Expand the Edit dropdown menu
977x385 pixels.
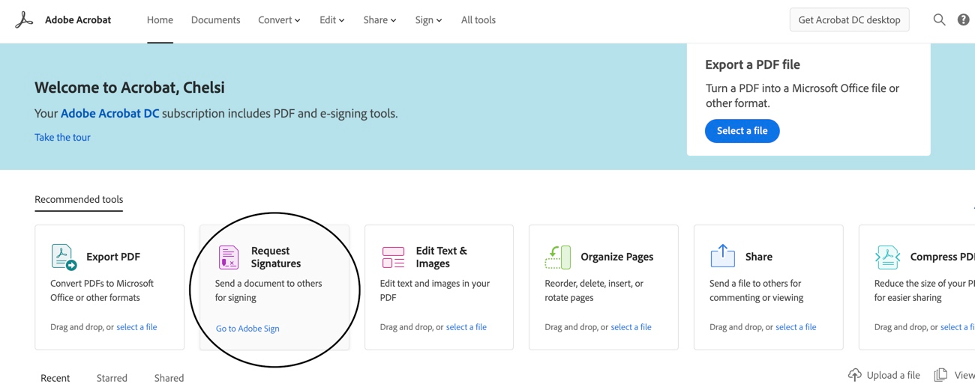pos(332,20)
